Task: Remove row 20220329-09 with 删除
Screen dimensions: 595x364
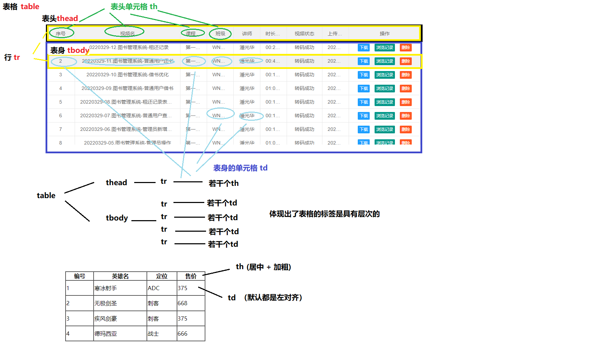Action: [405, 89]
